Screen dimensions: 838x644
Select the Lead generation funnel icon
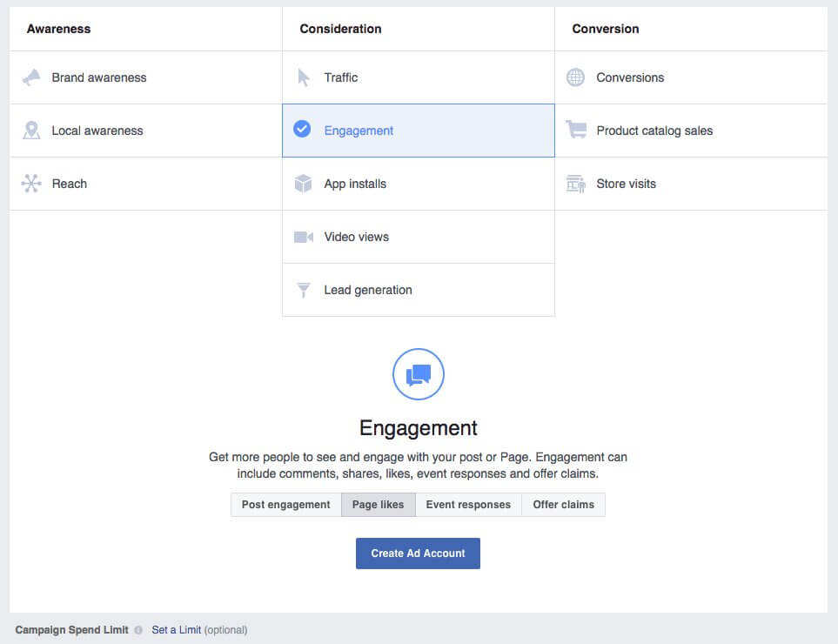(x=303, y=290)
